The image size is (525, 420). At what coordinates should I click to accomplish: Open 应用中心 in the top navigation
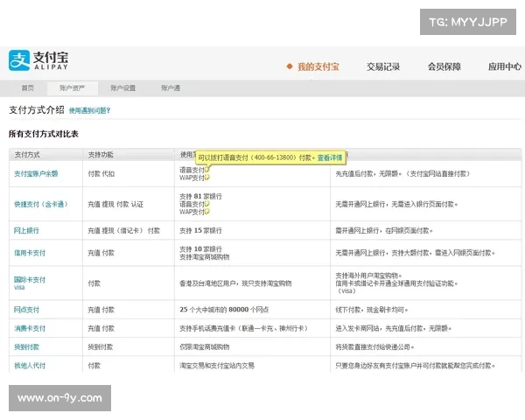[505, 66]
